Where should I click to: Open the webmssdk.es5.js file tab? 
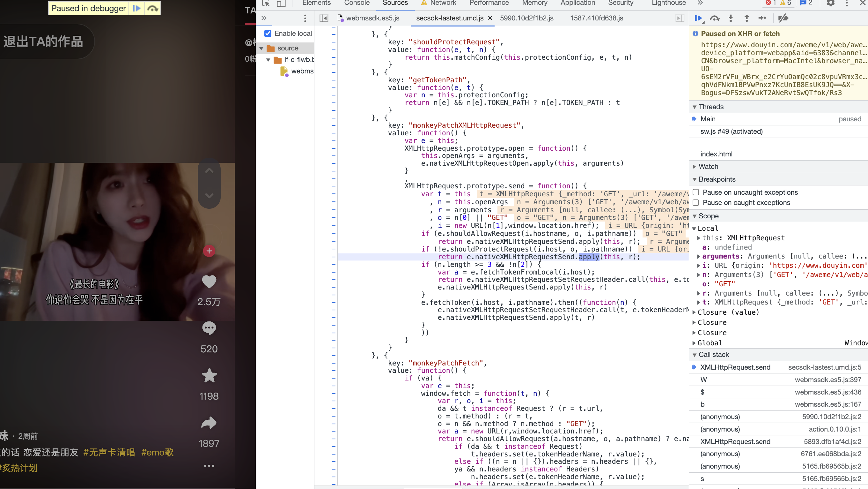372,18
